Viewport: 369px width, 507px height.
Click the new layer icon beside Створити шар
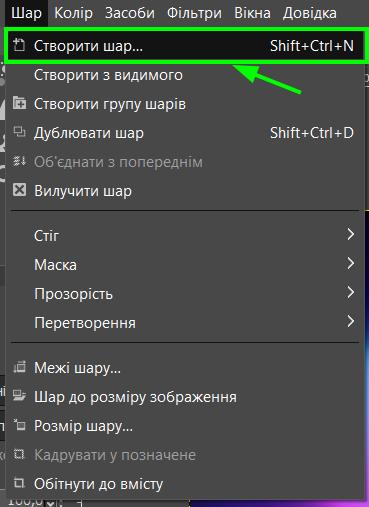click(x=19, y=45)
